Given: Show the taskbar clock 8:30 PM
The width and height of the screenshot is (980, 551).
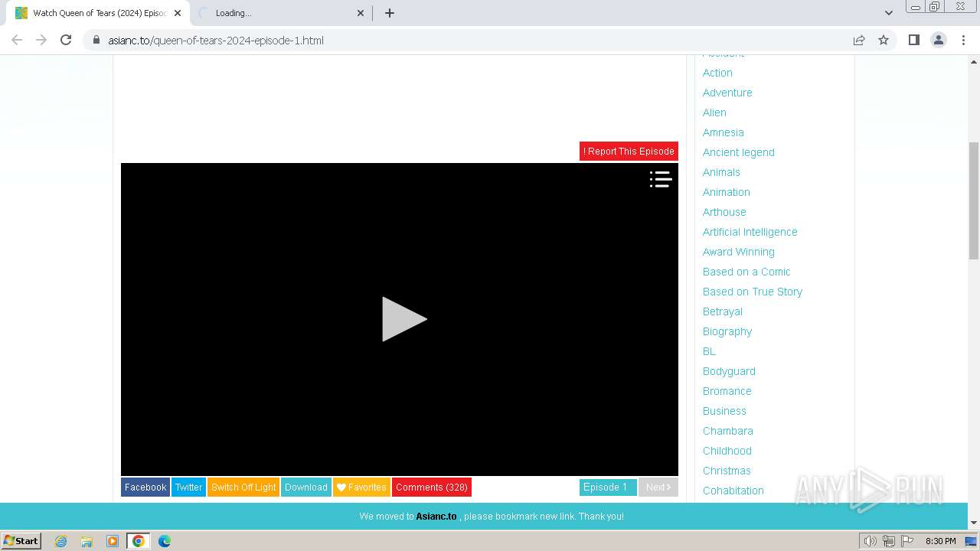Looking at the screenshot, I should [940, 541].
